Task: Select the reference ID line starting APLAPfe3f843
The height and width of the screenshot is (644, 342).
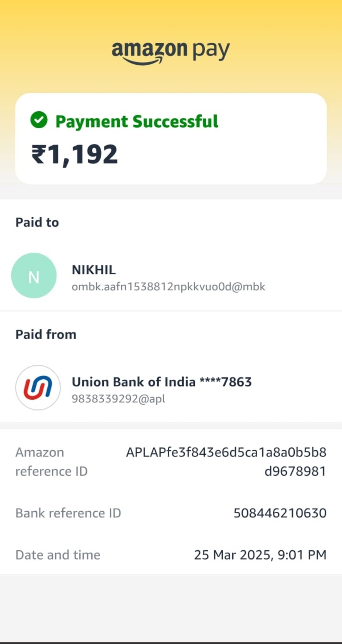Action: [x=226, y=452]
